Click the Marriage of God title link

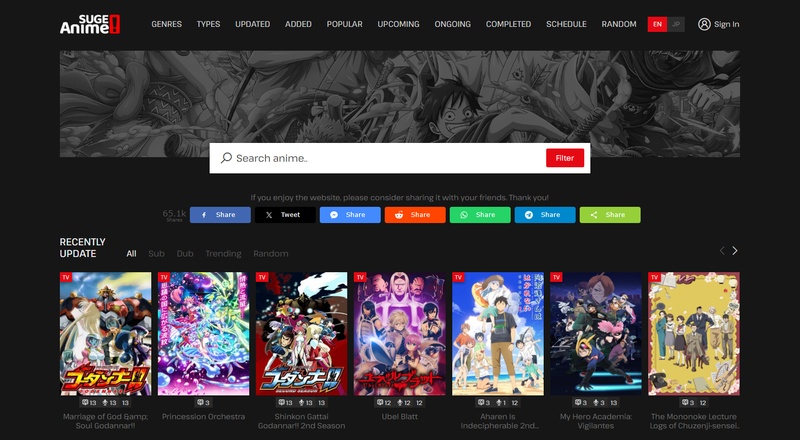coord(106,421)
